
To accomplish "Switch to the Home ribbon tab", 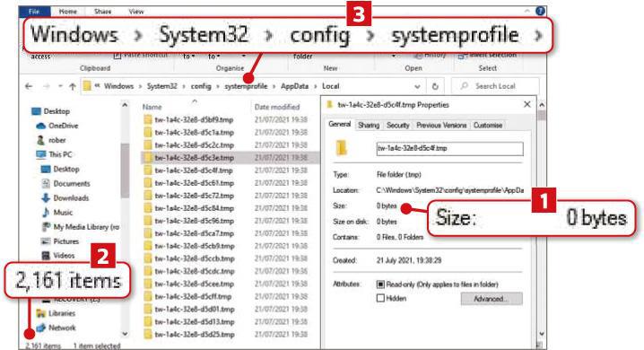I will click(68, 11).
